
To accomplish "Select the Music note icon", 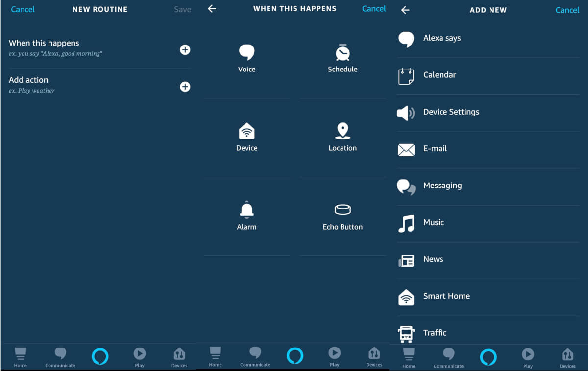I will [x=406, y=224].
